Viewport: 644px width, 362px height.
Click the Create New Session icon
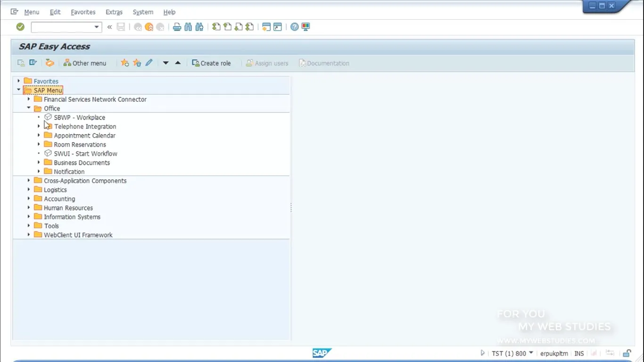click(x=266, y=27)
